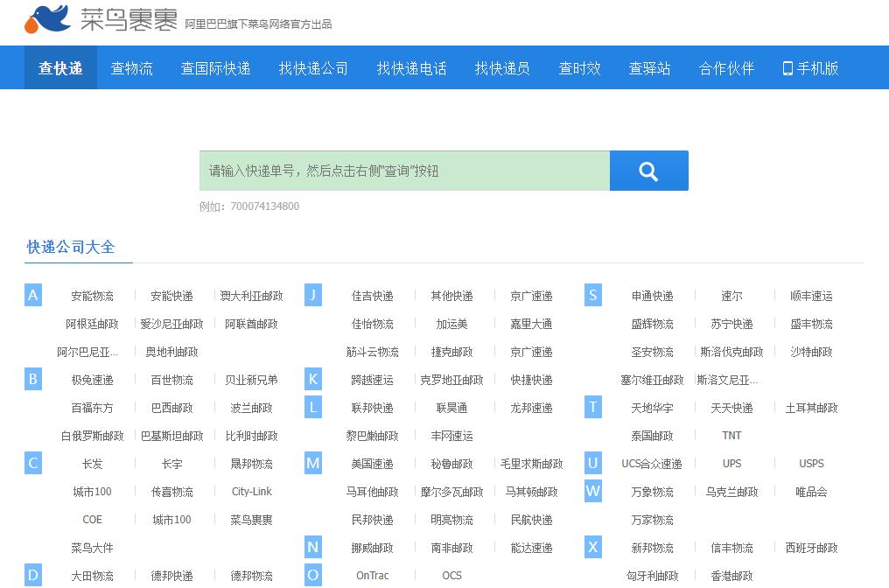Open the 顺丰速运 courier link
Screen dimensions: 889x588
[809, 295]
